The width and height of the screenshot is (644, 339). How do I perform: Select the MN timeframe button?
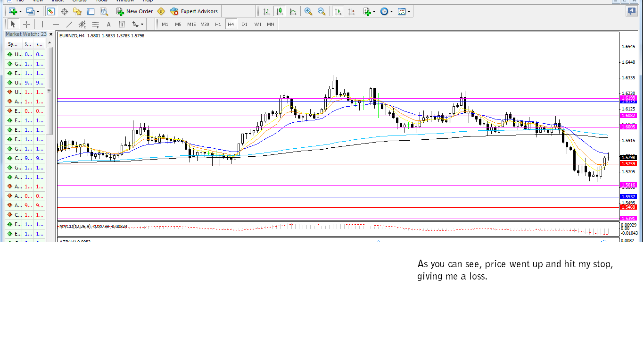point(271,24)
